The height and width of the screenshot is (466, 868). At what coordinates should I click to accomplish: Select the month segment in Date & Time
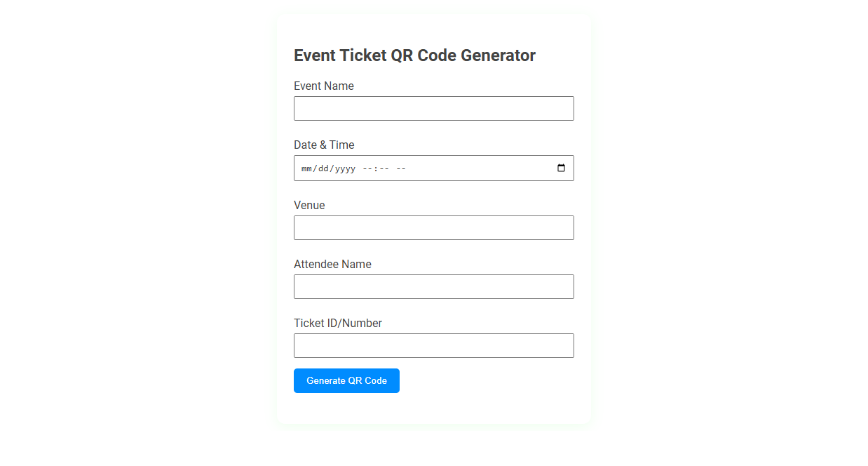[306, 168]
